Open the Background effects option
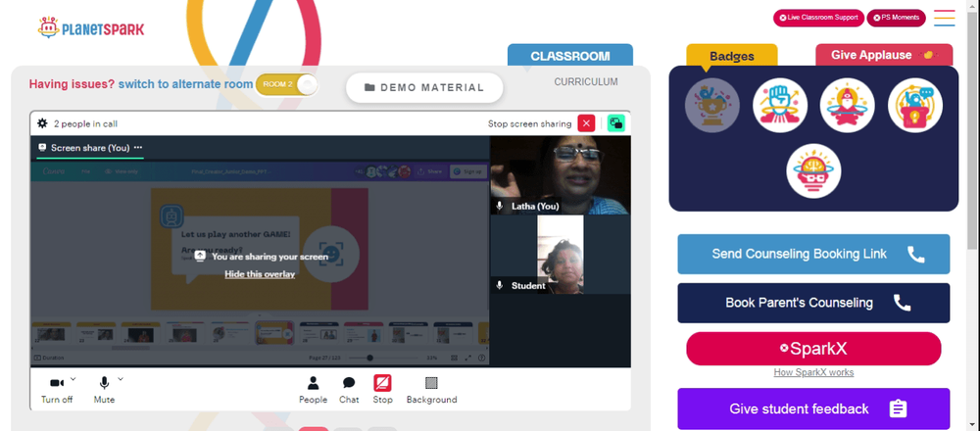 tap(431, 390)
